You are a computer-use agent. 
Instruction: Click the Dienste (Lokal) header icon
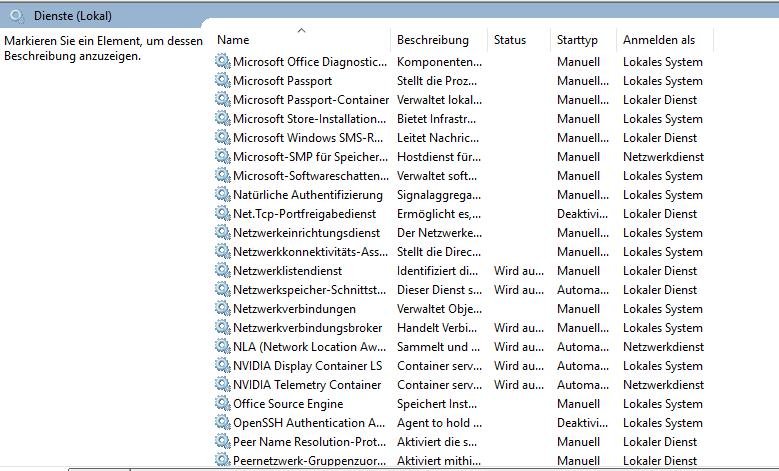pyautogui.click(x=16, y=16)
